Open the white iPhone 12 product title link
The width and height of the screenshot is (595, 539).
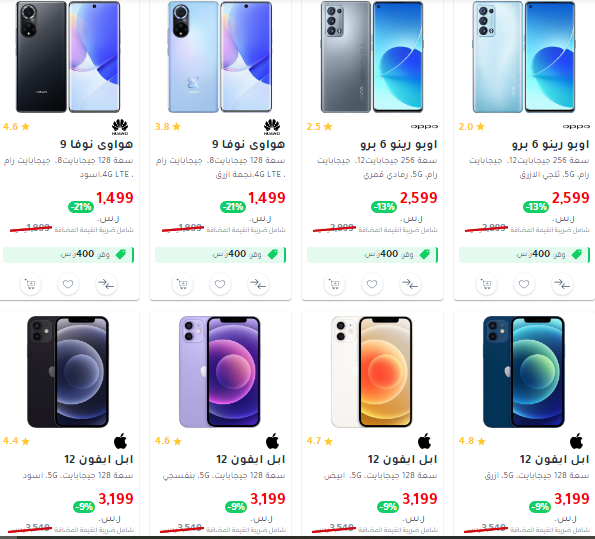(402, 459)
